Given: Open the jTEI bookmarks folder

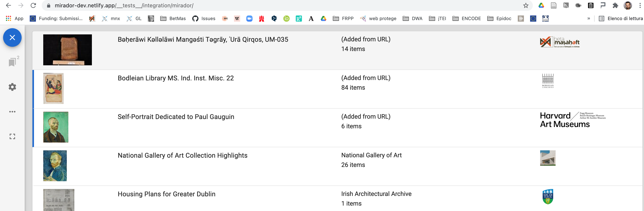Looking at the screenshot, I should coord(437,19).
